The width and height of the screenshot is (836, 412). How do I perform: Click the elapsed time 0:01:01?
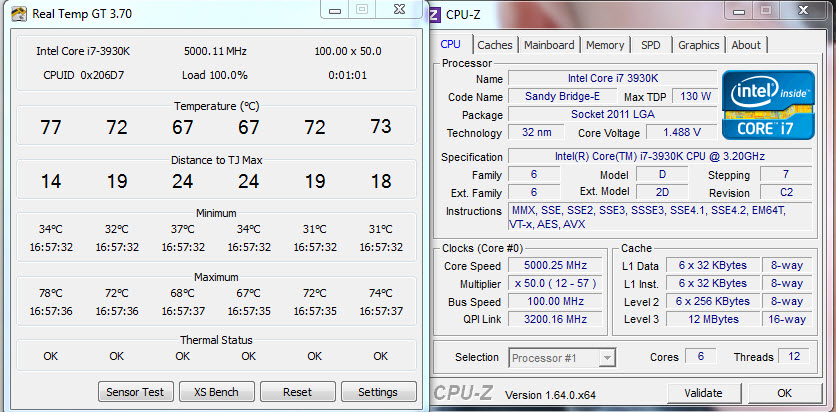tap(348, 75)
